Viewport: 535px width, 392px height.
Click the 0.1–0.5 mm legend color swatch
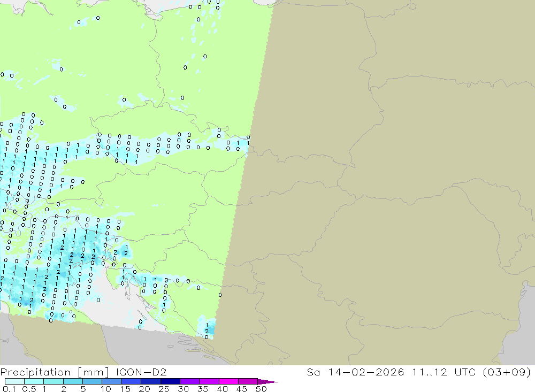[x=14, y=381]
